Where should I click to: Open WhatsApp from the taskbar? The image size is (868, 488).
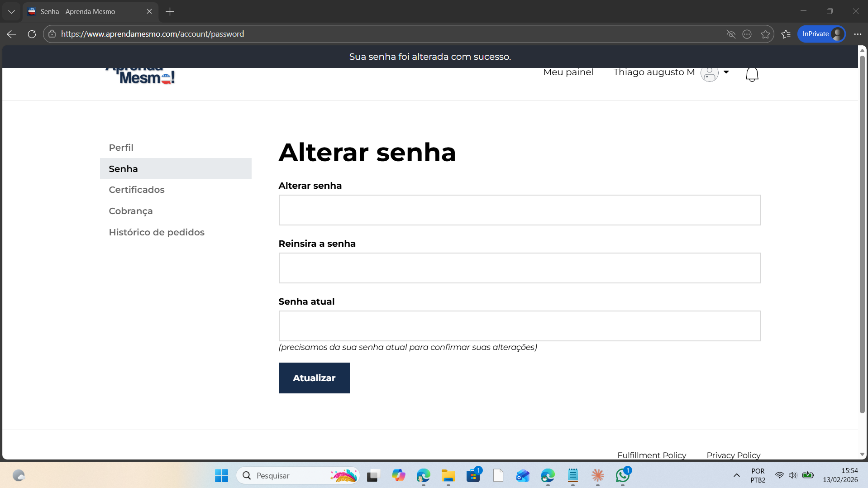pyautogui.click(x=623, y=475)
